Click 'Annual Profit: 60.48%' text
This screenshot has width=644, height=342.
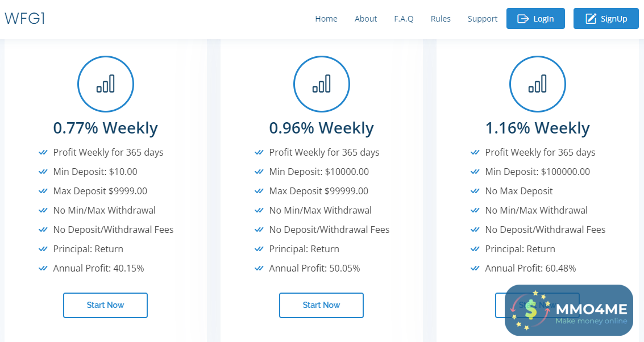point(531,268)
